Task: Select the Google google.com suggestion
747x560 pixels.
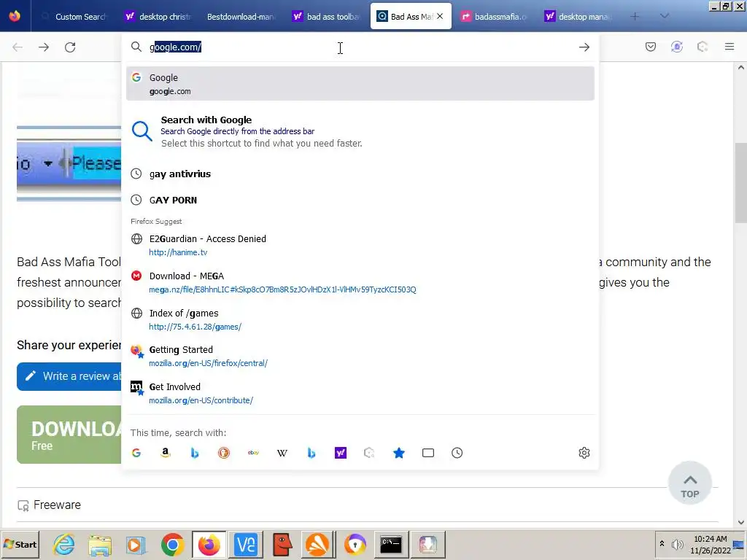Action: (x=360, y=84)
